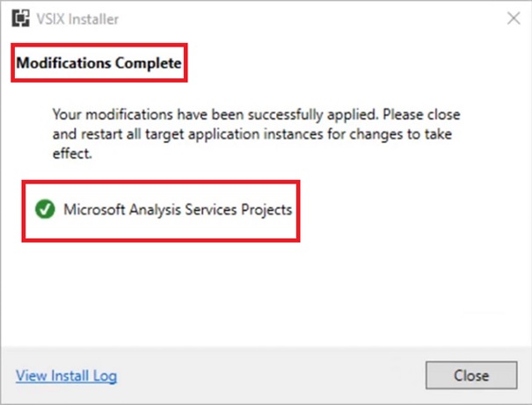This screenshot has height=405, width=532.
Task: Click the Close button
Action: (471, 375)
